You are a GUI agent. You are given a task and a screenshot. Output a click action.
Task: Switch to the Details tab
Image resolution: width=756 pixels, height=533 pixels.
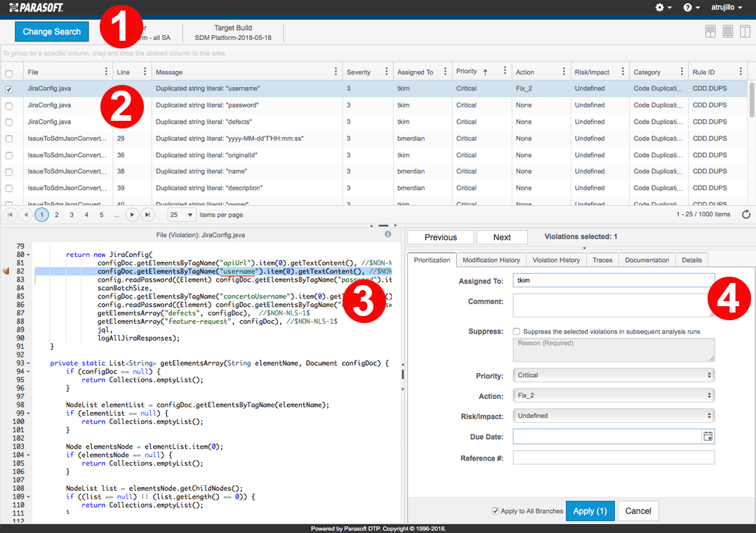point(692,260)
